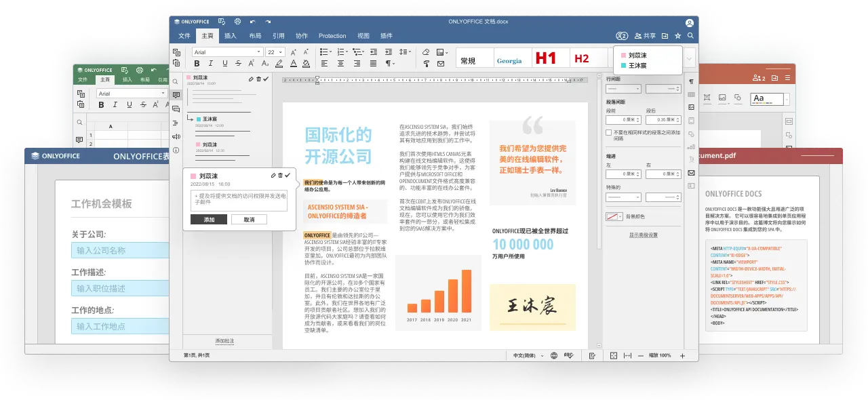The width and height of the screenshot is (868, 400).
Task: Open the feedback megaphone icon in left sidebar
Action: tap(176, 136)
